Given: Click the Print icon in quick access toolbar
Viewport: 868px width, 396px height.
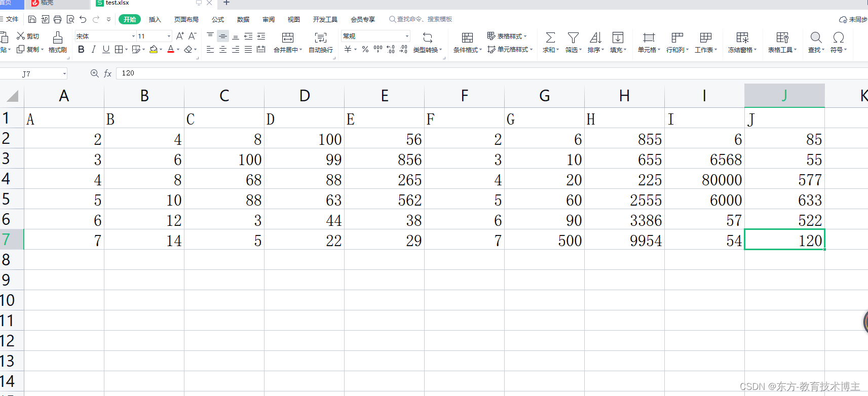Looking at the screenshot, I should click(x=57, y=19).
